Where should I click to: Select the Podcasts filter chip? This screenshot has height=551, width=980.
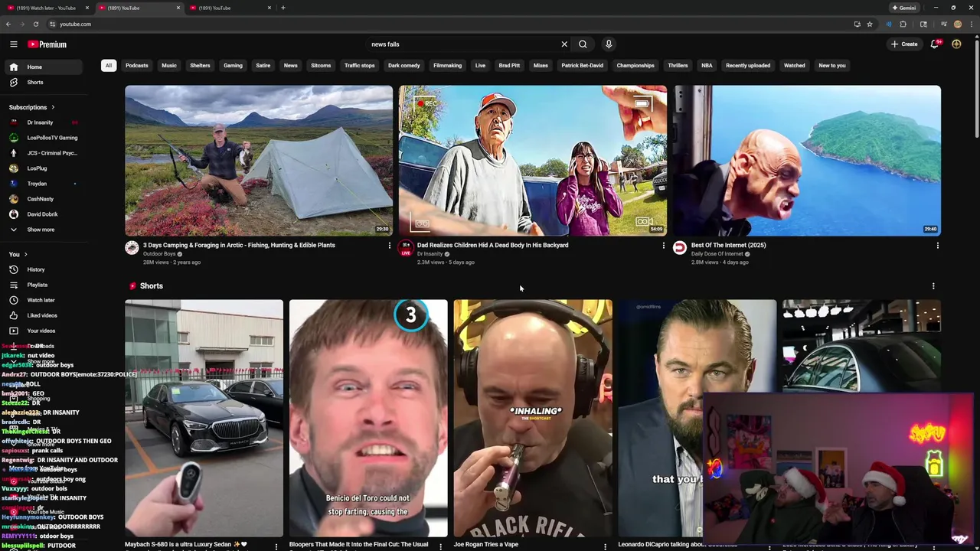tap(137, 66)
